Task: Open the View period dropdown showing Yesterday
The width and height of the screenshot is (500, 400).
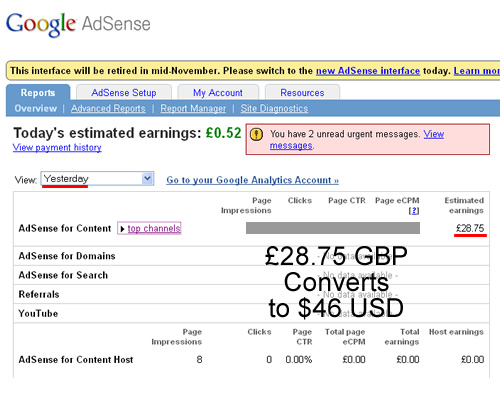Action: tap(97, 179)
